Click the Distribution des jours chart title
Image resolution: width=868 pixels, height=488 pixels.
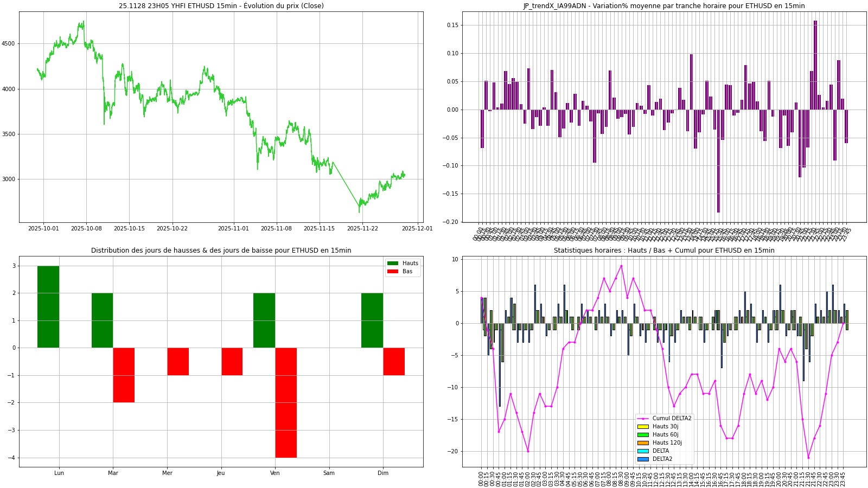tap(221, 251)
